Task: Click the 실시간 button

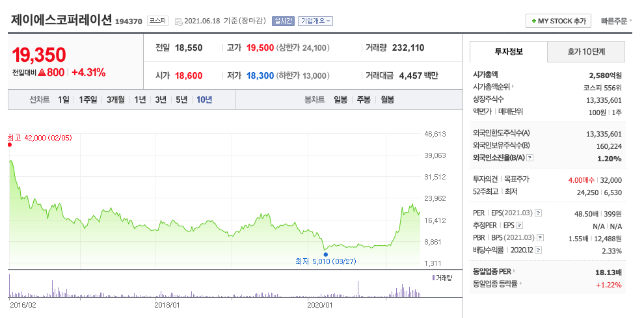Action: (283, 21)
